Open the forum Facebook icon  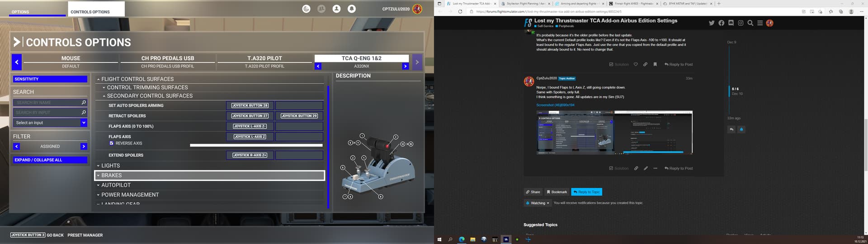click(721, 23)
